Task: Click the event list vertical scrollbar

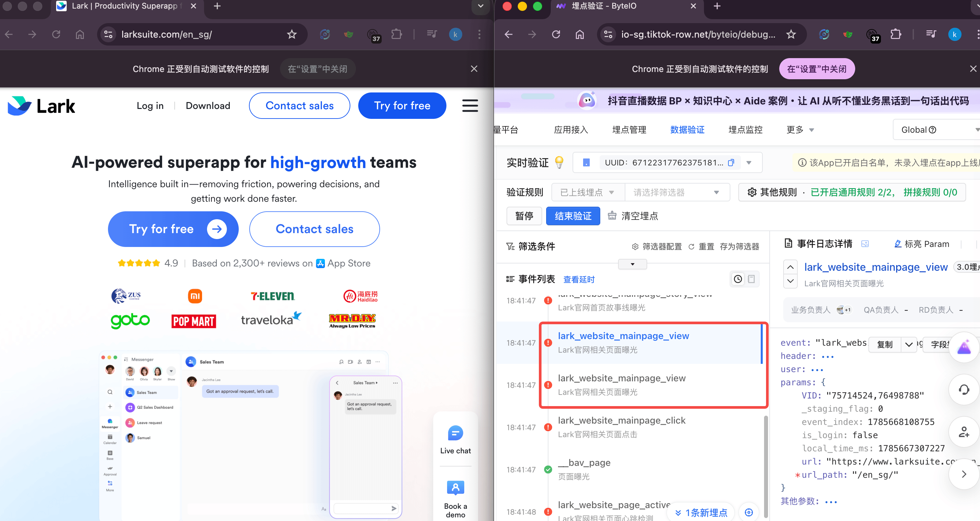Action: 765,466
